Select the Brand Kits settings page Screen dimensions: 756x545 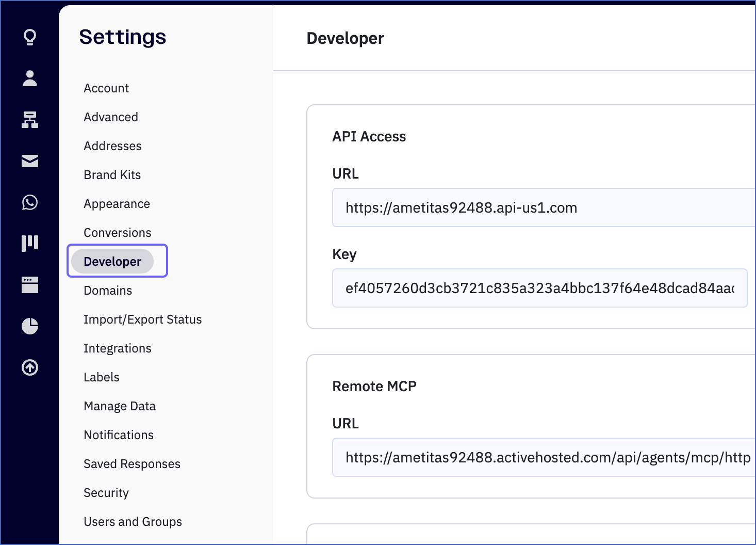point(112,175)
